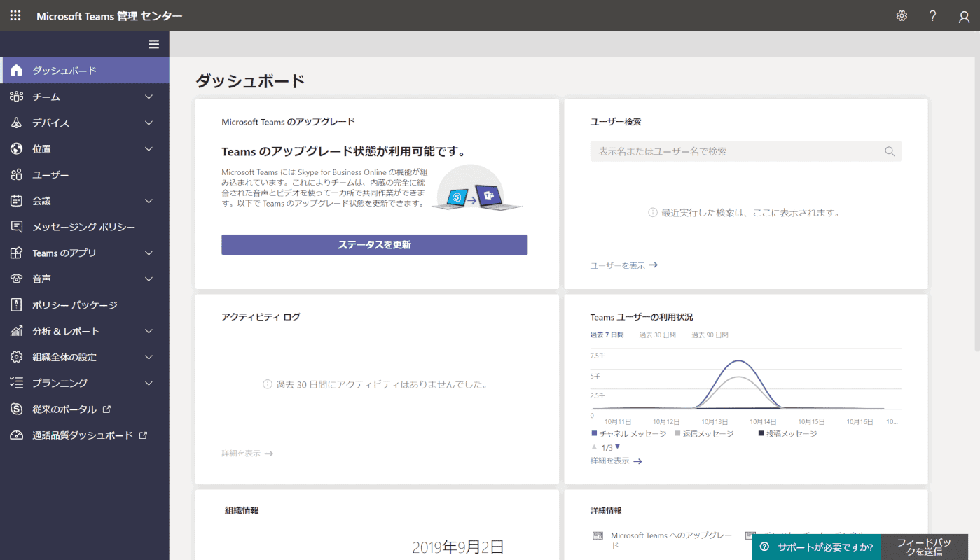The image size is (980, 560).
Task: Click the サポートが必要ですか? button
Action: point(817,547)
